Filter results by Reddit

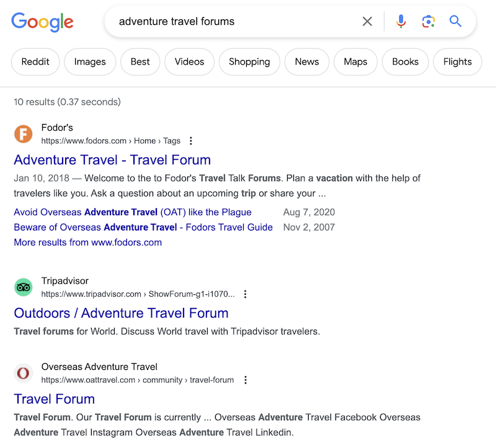pos(35,61)
